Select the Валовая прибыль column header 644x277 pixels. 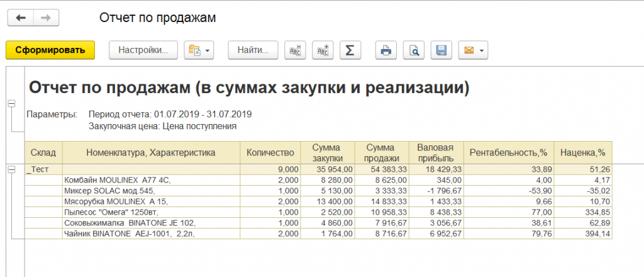click(436, 153)
